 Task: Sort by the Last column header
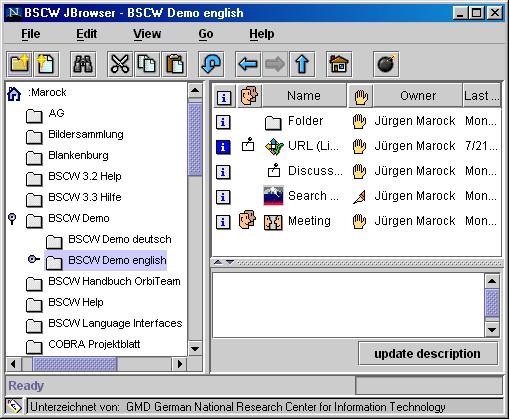click(x=482, y=96)
